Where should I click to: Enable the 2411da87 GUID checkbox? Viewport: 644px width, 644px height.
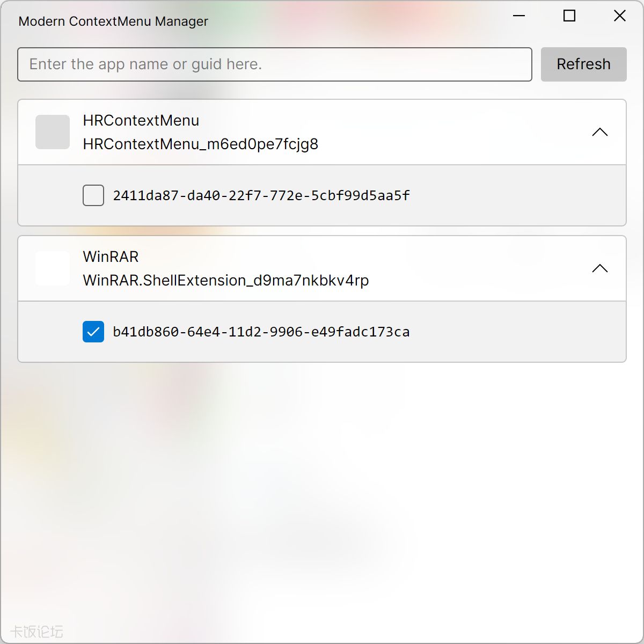tap(93, 195)
